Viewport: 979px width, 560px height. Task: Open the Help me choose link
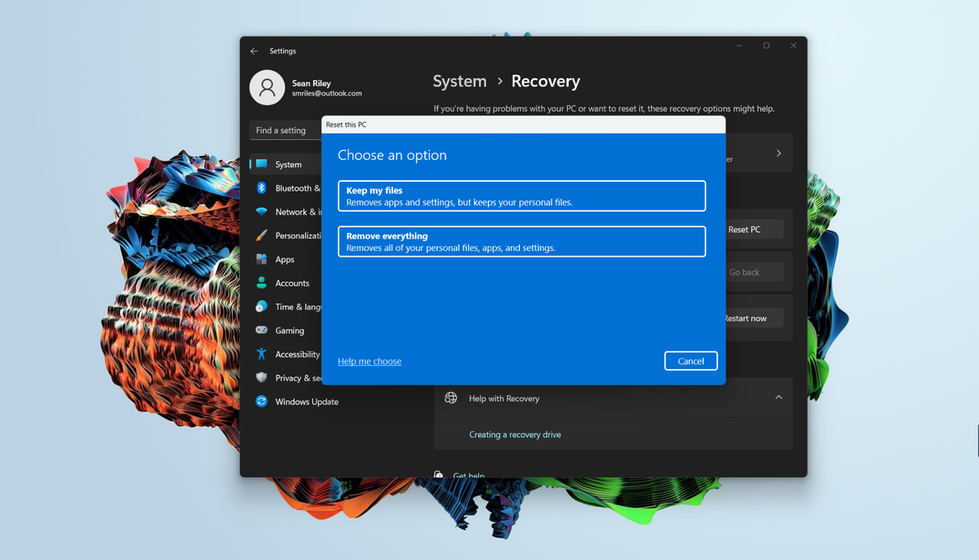pyautogui.click(x=369, y=361)
